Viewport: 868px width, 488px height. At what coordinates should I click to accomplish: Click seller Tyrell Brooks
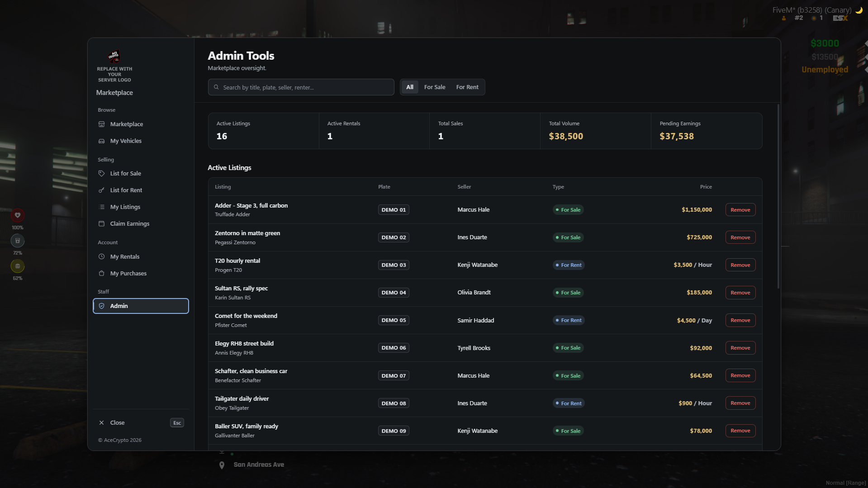tap(474, 348)
